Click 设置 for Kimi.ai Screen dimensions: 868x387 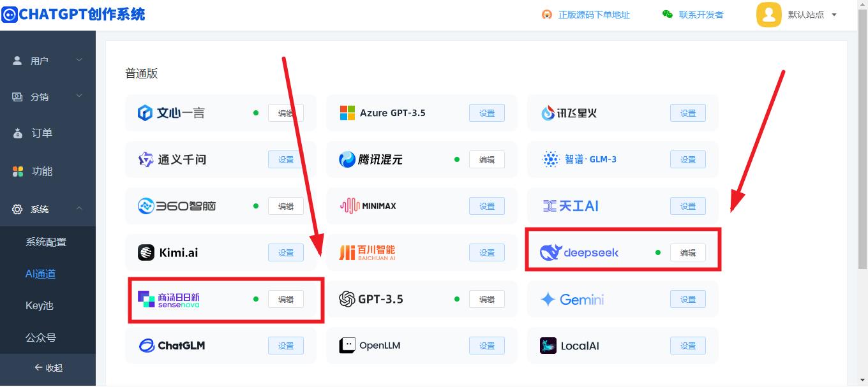coord(286,252)
